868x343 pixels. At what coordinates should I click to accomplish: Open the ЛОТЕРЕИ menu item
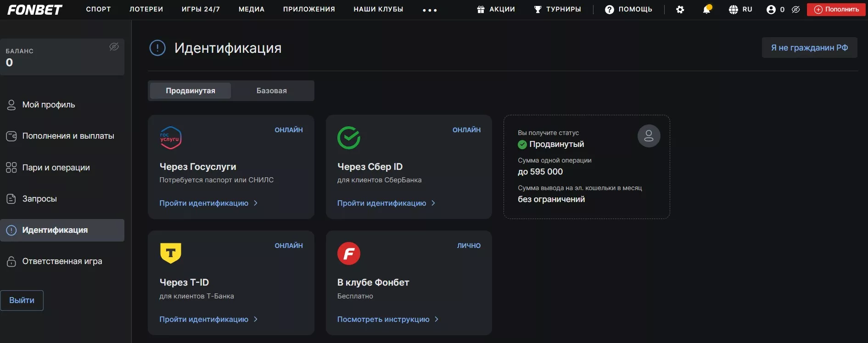click(x=146, y=9)
